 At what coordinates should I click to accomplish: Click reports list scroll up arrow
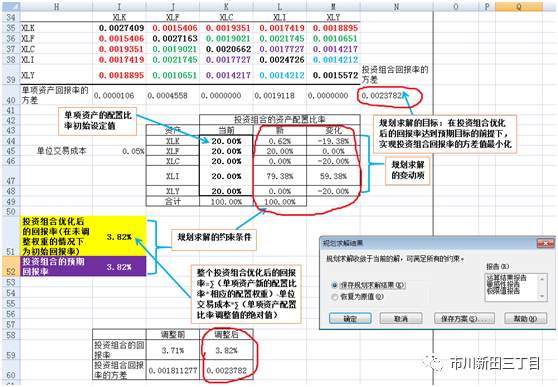pos(542,278)
